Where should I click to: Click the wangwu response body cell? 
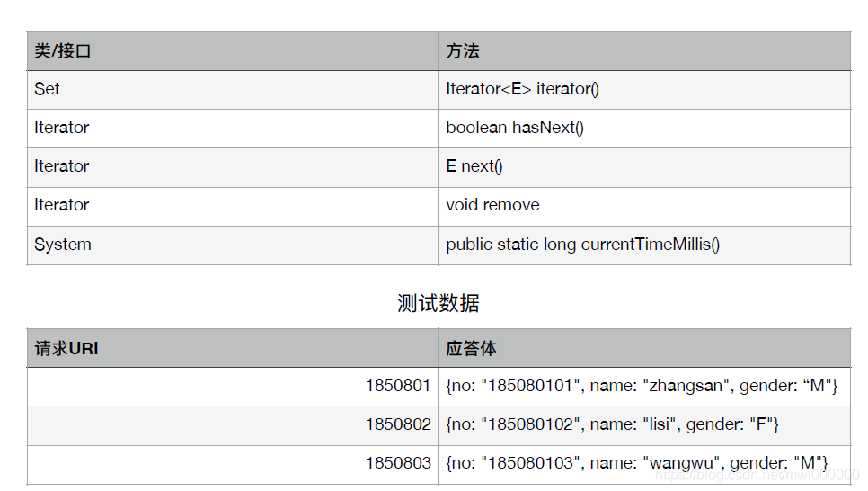tap(645, 464)
